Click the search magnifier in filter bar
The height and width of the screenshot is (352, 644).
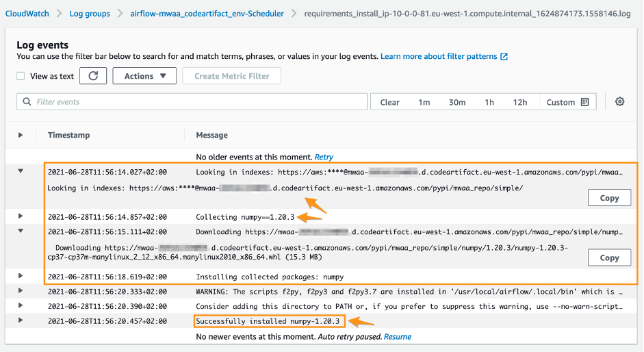pos(27,101)
